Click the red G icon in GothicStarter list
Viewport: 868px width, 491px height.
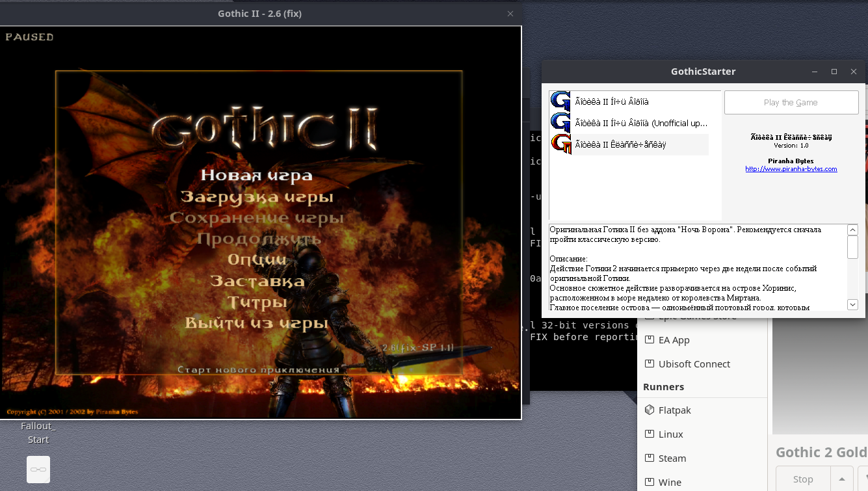click(560, 143)
